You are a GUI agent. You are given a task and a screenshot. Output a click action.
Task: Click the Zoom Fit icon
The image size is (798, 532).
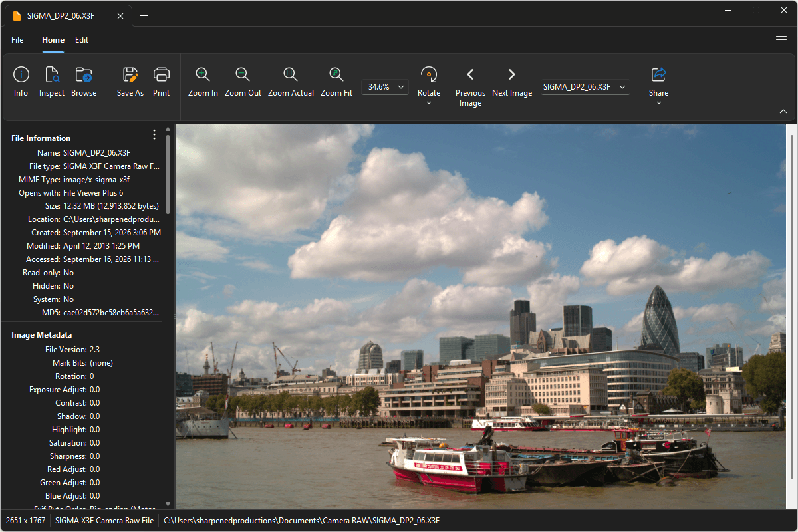click(336, 74)
